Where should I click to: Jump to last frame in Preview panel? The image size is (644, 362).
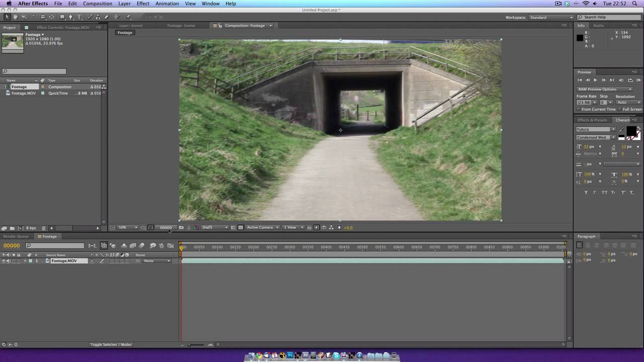612,80
